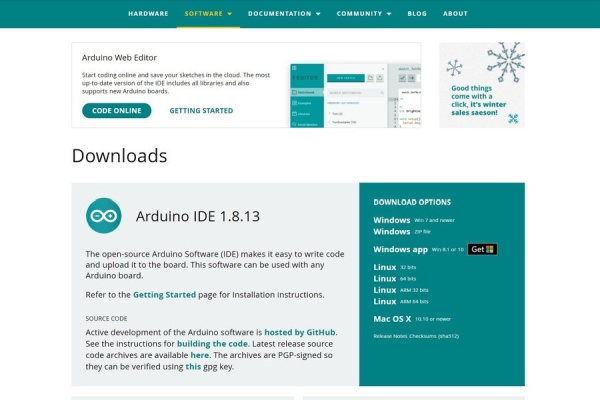This screenshot has width=600, height=400.
Task: Download the Windows ZIP file
Action: coord(402,232)
